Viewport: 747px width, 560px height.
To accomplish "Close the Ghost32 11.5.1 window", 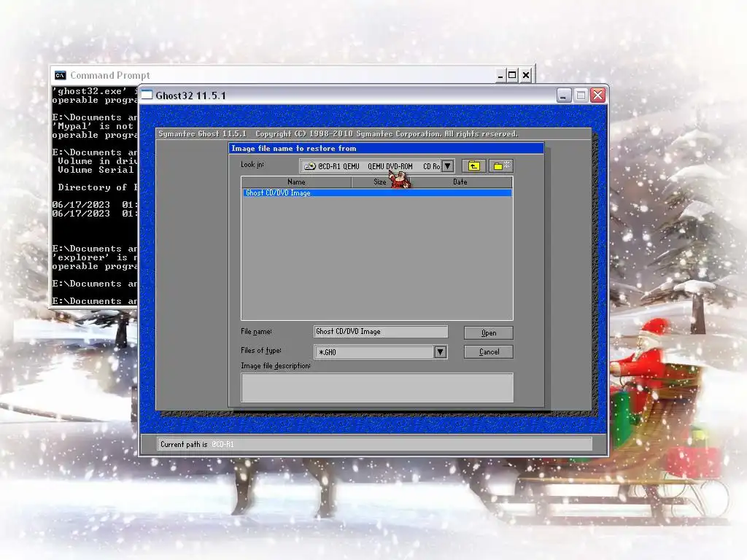I will tap(598, 96).
